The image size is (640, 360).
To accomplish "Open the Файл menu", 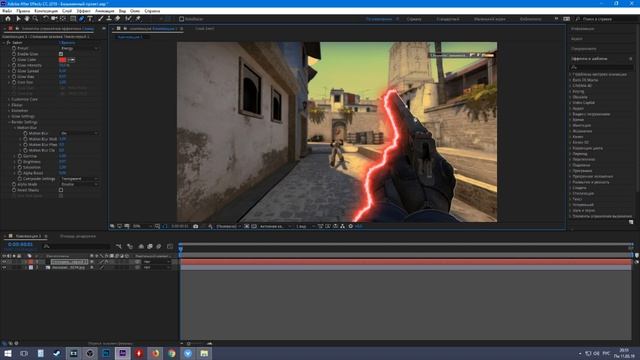I will coord(7,11).
